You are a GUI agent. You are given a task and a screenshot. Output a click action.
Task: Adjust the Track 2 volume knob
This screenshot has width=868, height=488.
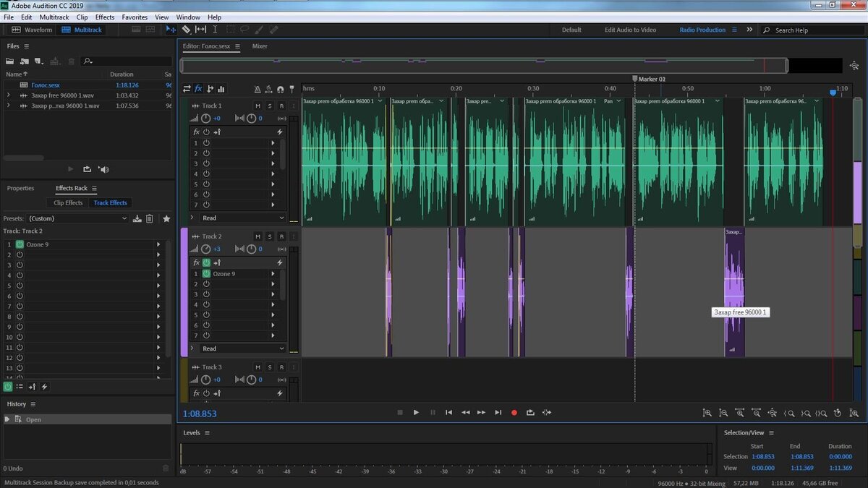click(206, 249)
